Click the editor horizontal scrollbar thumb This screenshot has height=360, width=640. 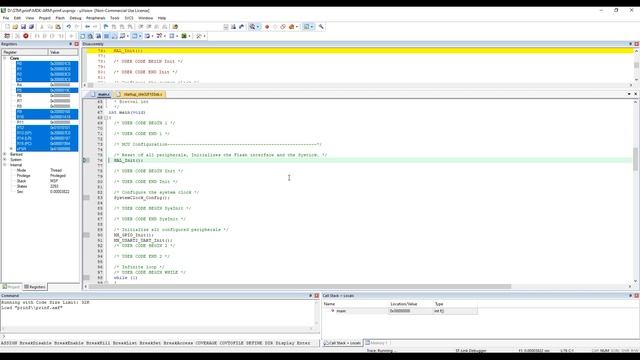(300, 287)
